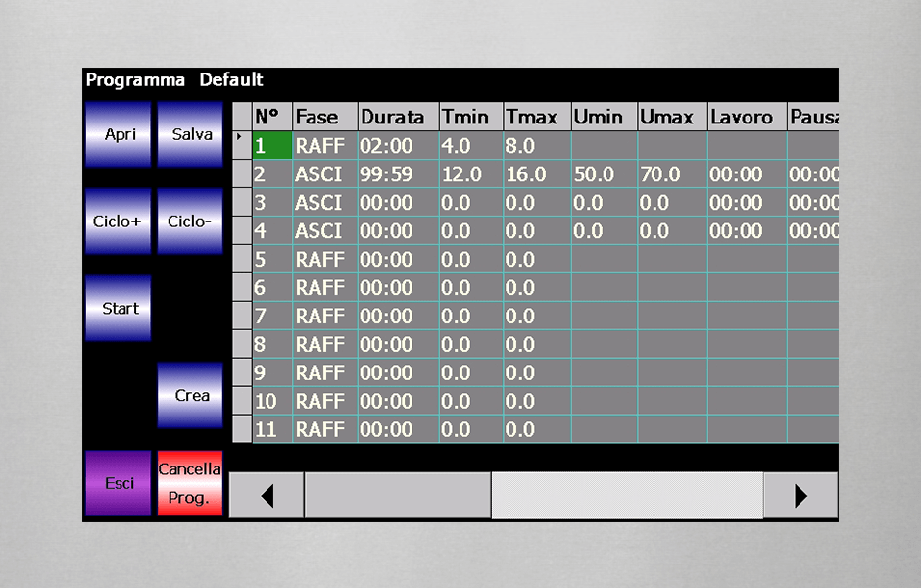
Task: Select Fase cell RAFF in row 9
Action: [325, 373]
